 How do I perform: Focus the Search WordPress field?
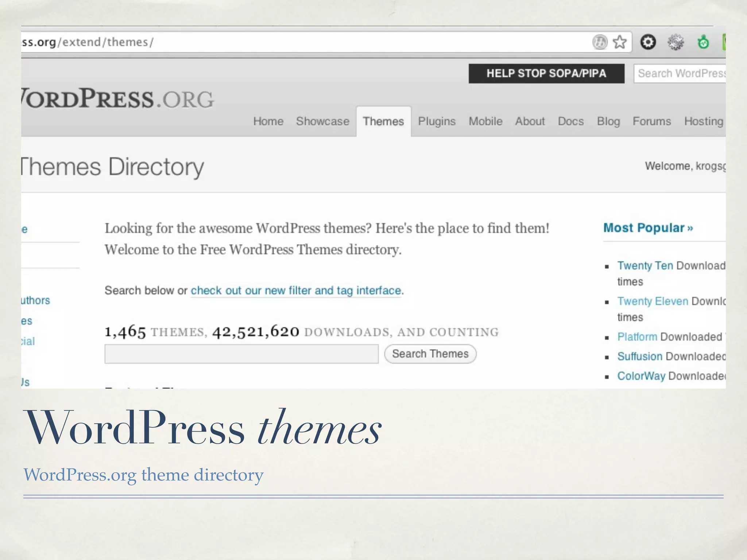(680, 73)
